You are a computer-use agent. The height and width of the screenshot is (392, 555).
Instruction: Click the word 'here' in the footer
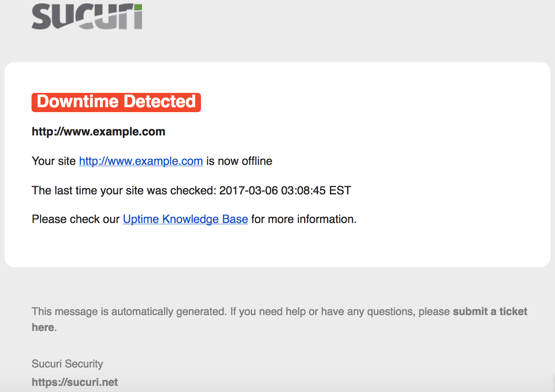[43, 327]
